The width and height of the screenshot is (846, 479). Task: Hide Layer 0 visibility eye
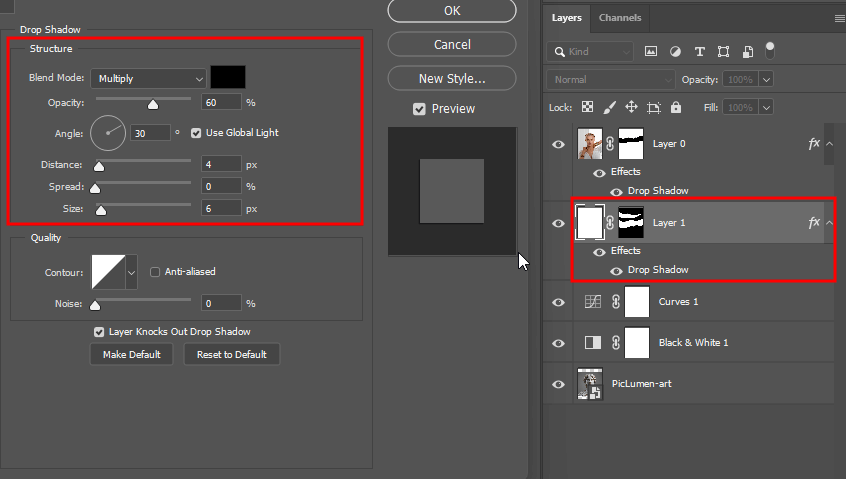pyautogui.click(x=558, y=145)
